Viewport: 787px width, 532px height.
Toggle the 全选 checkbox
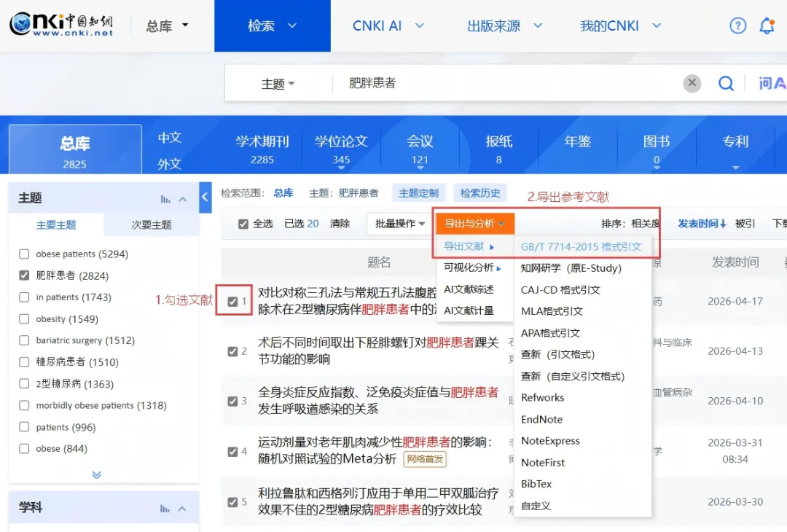[x=243, y=224]
